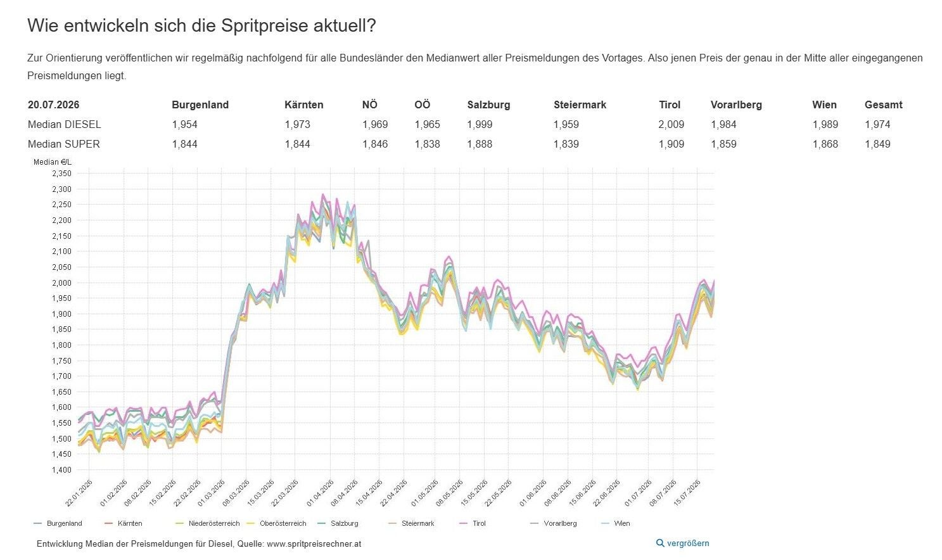Toggle the Tirol pink legend entry

click(472, 523)
